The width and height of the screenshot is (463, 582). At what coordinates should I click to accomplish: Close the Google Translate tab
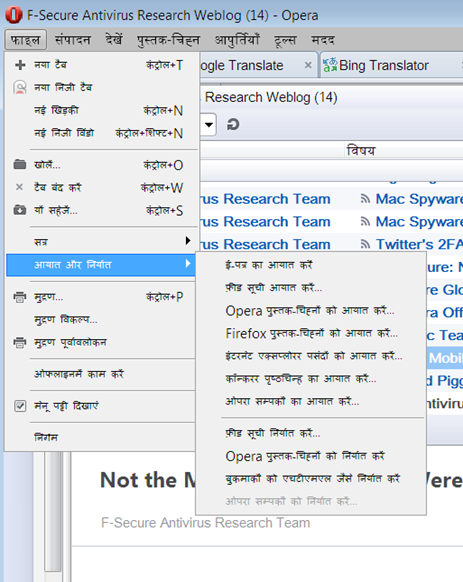pyautogui.click(x=308, y=65)
